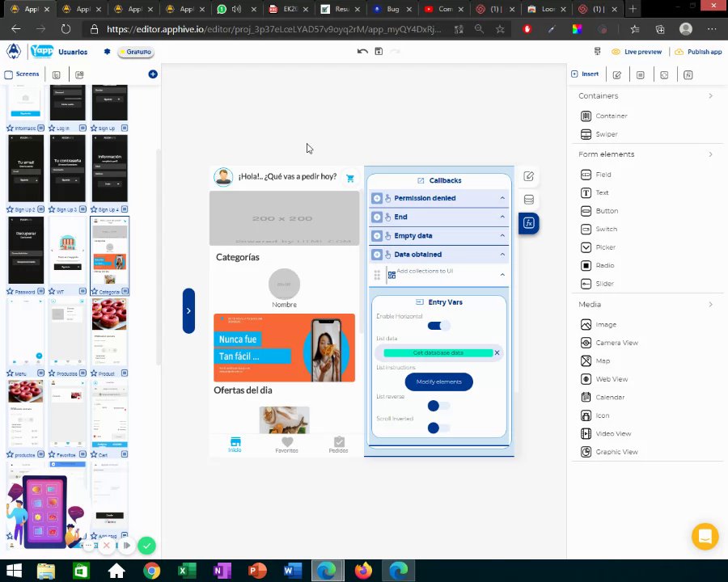Open Firefox from the Windows taskbar
The width and height of the screenshot is (728, 582).
click(x=363, y=571)
